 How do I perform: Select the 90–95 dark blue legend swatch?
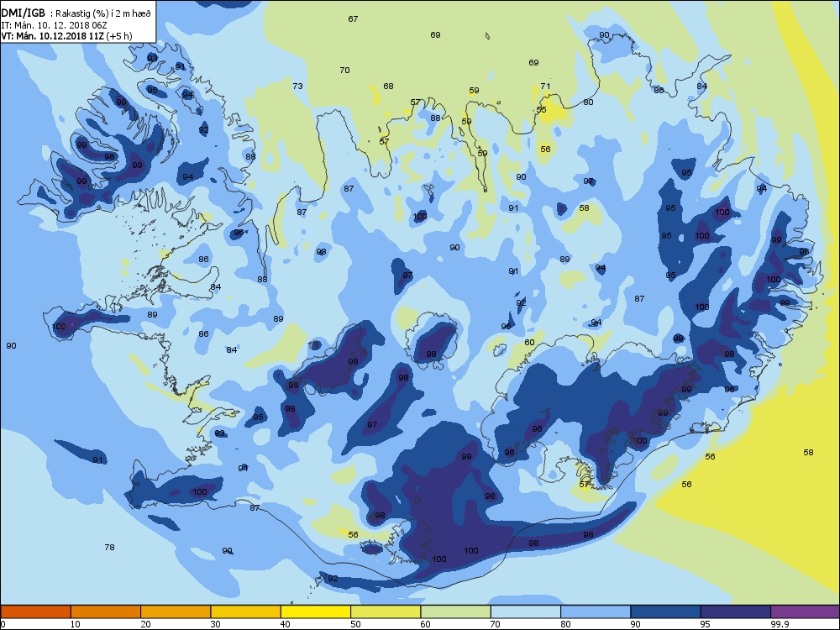coord(666,612)
